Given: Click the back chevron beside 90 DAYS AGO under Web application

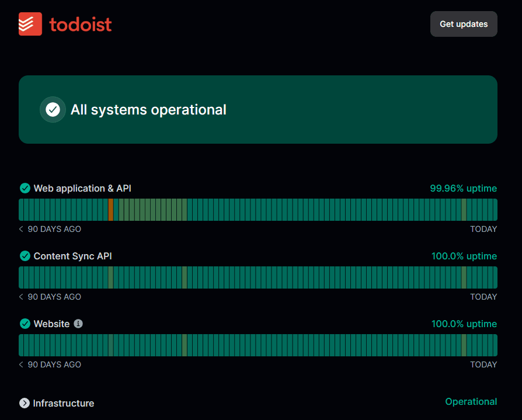Looking at the screenshot, I should [x=21, y=229].
